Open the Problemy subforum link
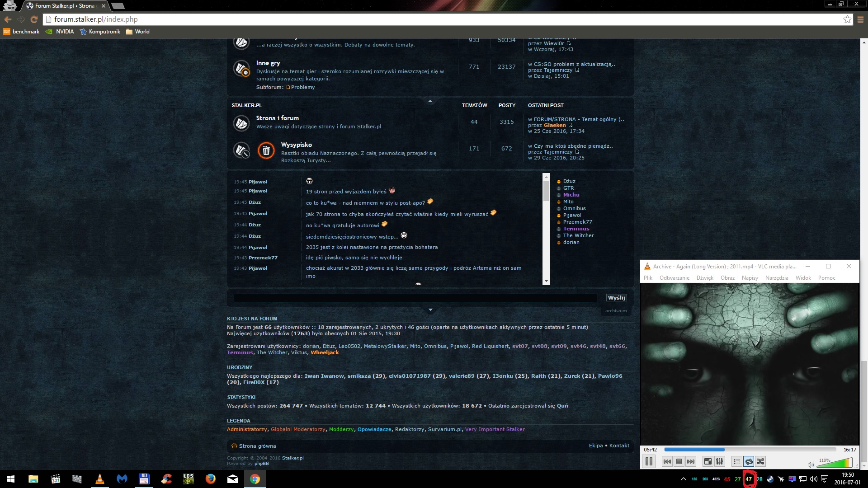868x488 pixels. [302, 87]
